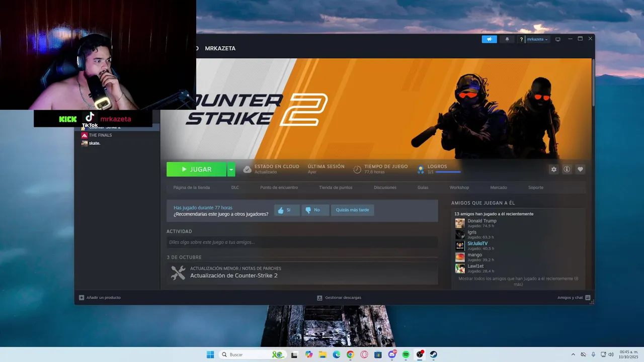Click Añadir un producto
This screenshot has width=644, height=362.
pos(100,298)
